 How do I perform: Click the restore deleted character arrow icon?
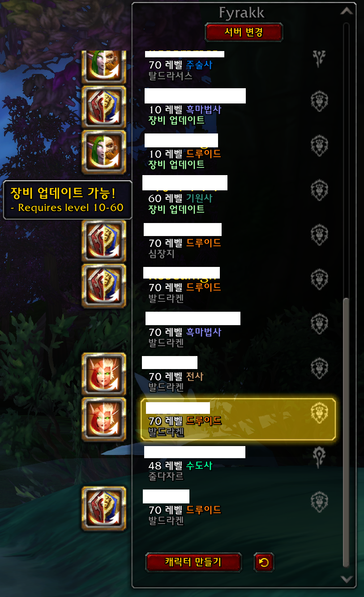264,562
